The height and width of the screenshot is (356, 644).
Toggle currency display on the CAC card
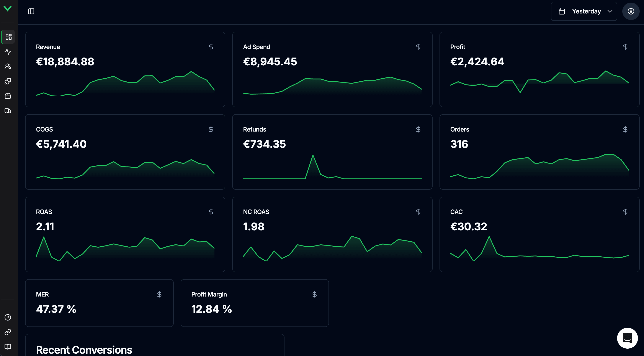tap(625, 212)
